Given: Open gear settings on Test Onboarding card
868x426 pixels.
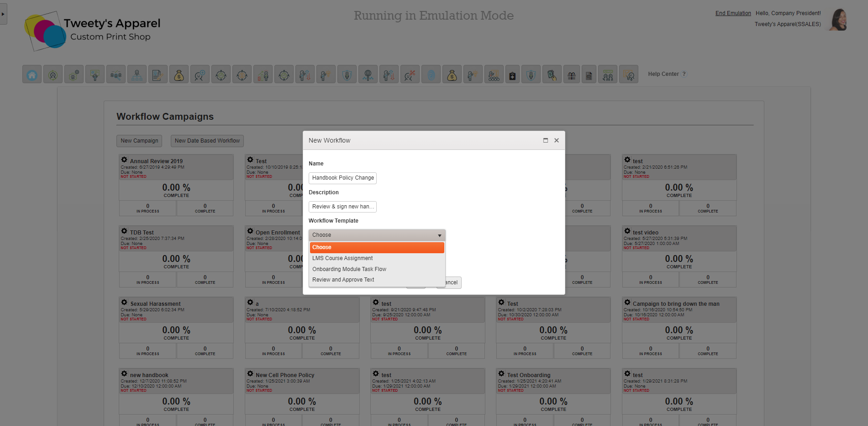Looking at the screenshot, I should [501, 373].
